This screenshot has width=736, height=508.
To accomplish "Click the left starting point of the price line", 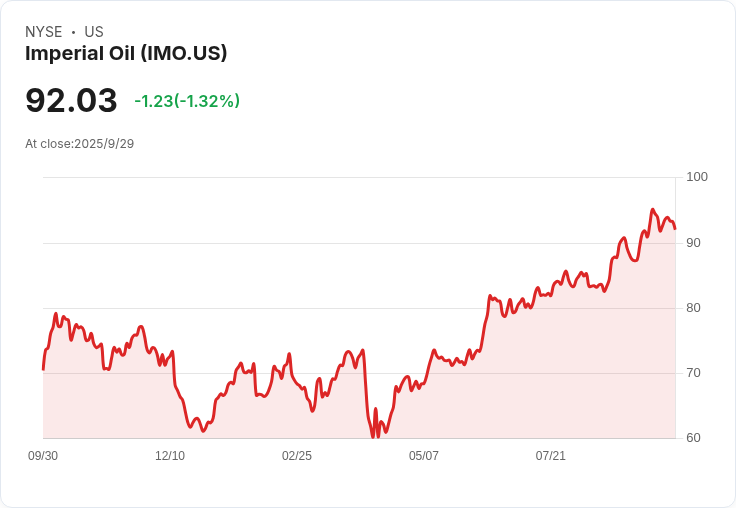I will click(43, 369).
